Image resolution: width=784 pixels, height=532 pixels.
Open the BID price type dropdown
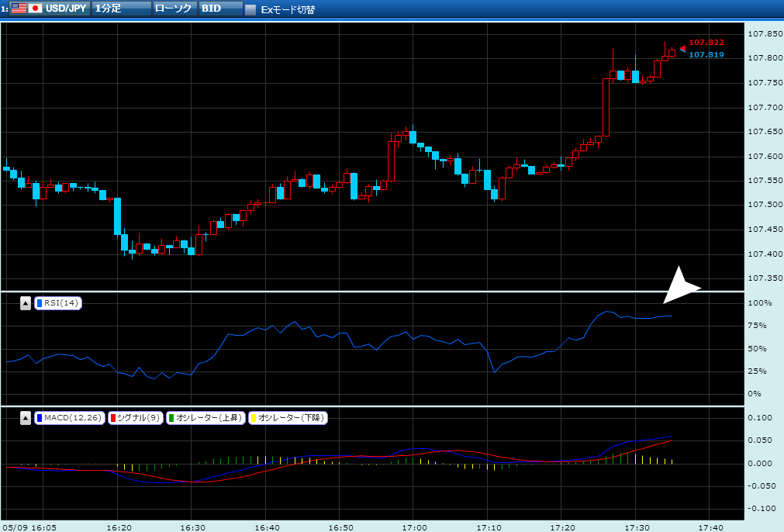221,9
